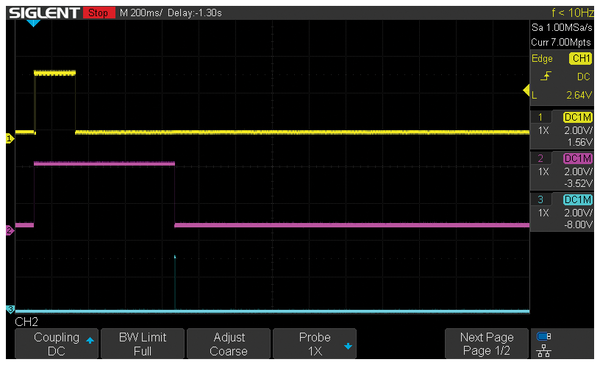The image size is (600, 365).
Task: Click the yellow channel 1 ground marker
Action: pos(10,139)
